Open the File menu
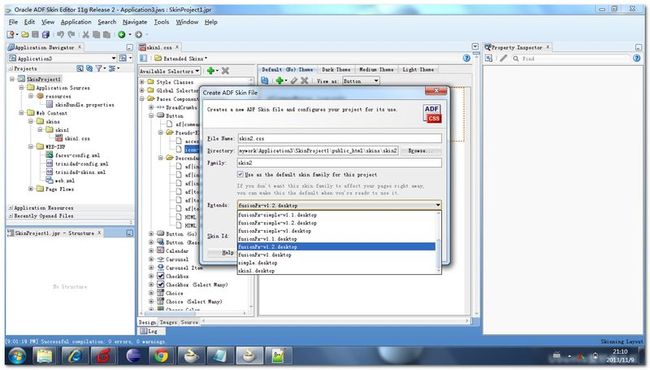Viewport: 650px width, 370px height. point(13,22)
